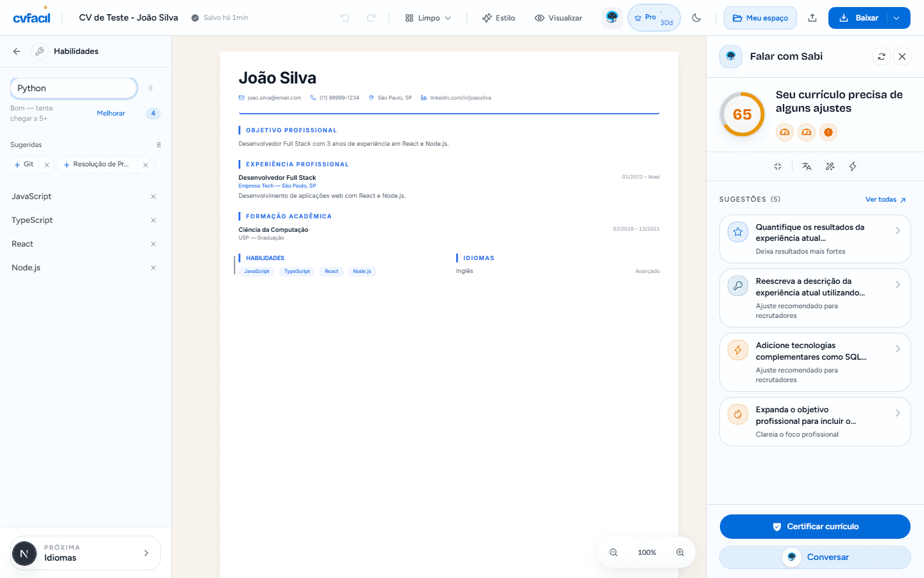
Task: Select the JavaScript skill row
Action: click(x=85, y=197)
